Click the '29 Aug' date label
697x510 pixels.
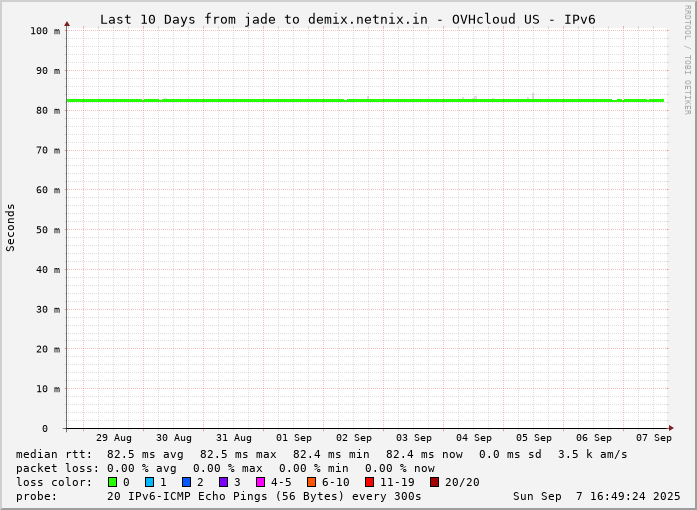pyautogui.click(x=114, y=438)
